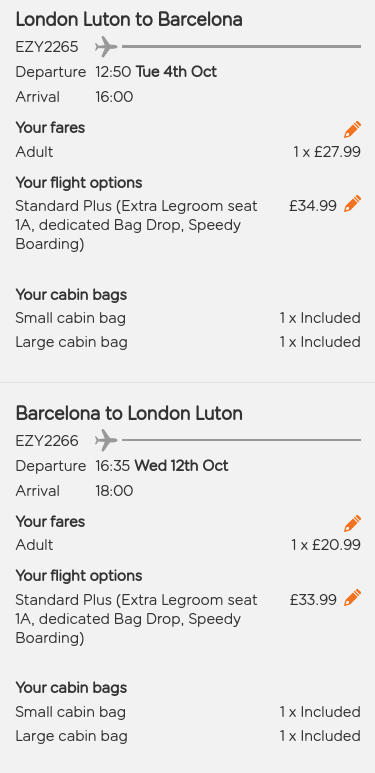Click flight number EZY2266
The image size is (375, 773).
(47, 440)
